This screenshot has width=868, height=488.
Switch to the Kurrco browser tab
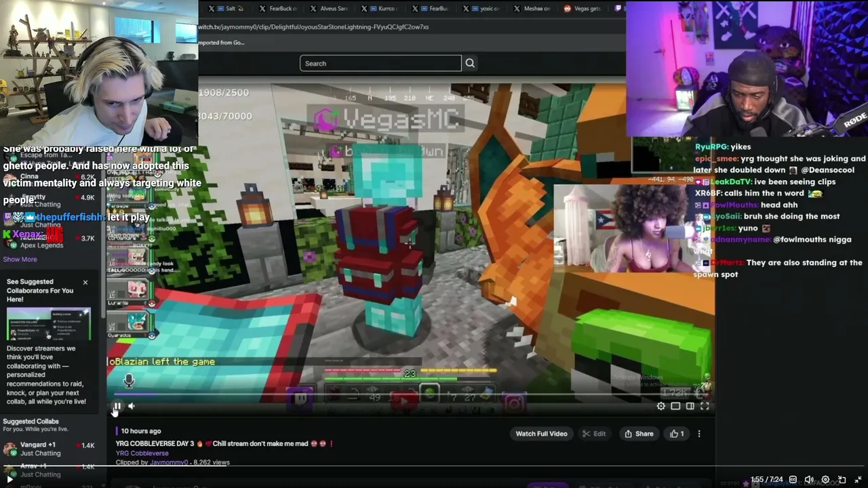(380, 9)
